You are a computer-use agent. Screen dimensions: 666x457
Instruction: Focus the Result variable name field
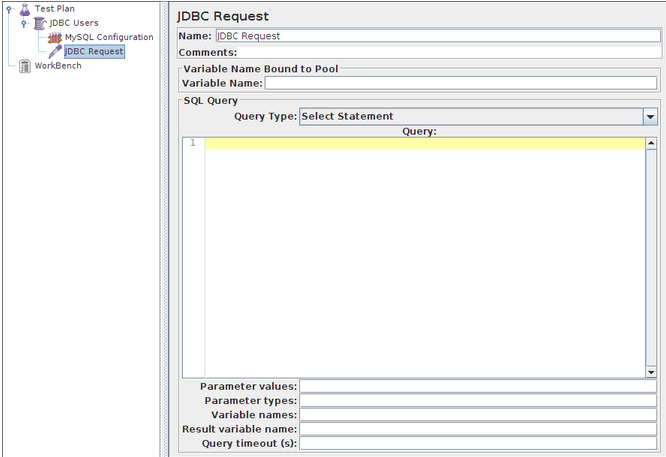478,429
